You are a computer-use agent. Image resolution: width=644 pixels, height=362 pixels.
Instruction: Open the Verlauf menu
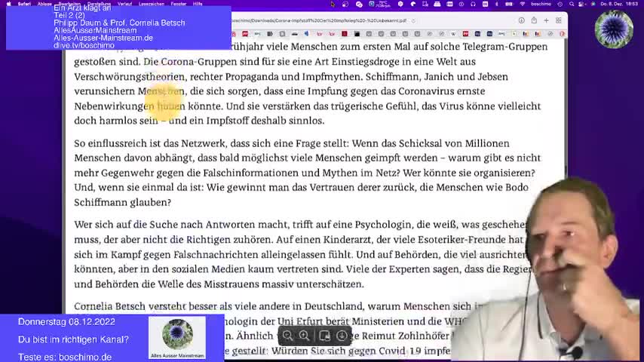[x=125, y=4]
